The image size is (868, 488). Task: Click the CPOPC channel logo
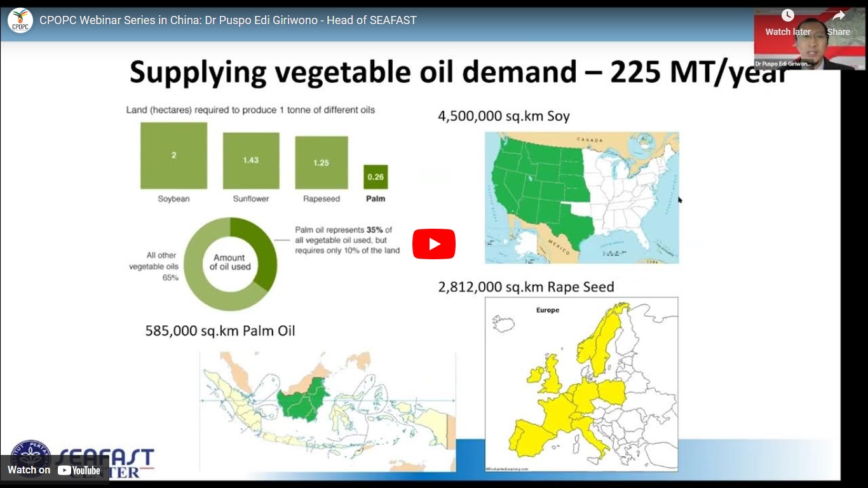point(20,20)
